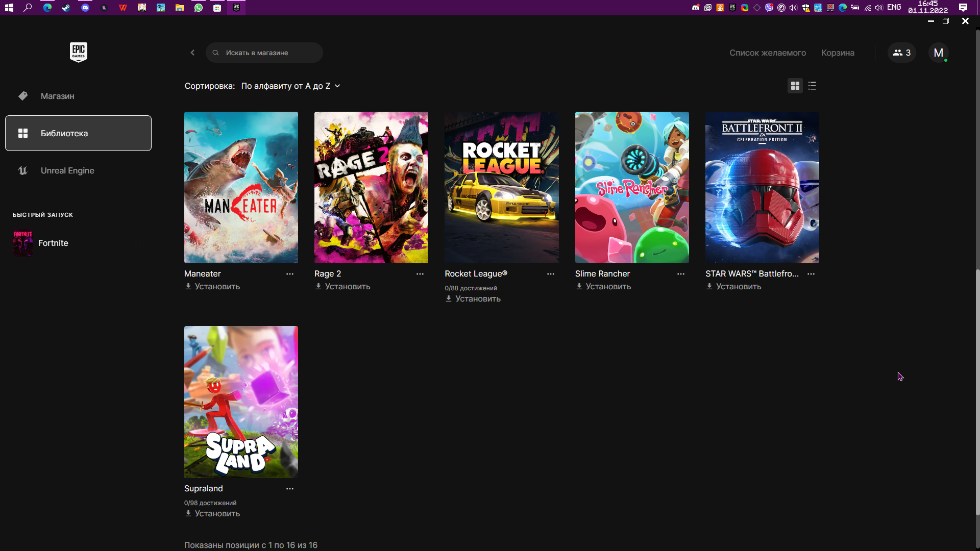Click the Epic Games taskbar icon
The height and width of the screenshot is (551, 980).
(236, 8)
